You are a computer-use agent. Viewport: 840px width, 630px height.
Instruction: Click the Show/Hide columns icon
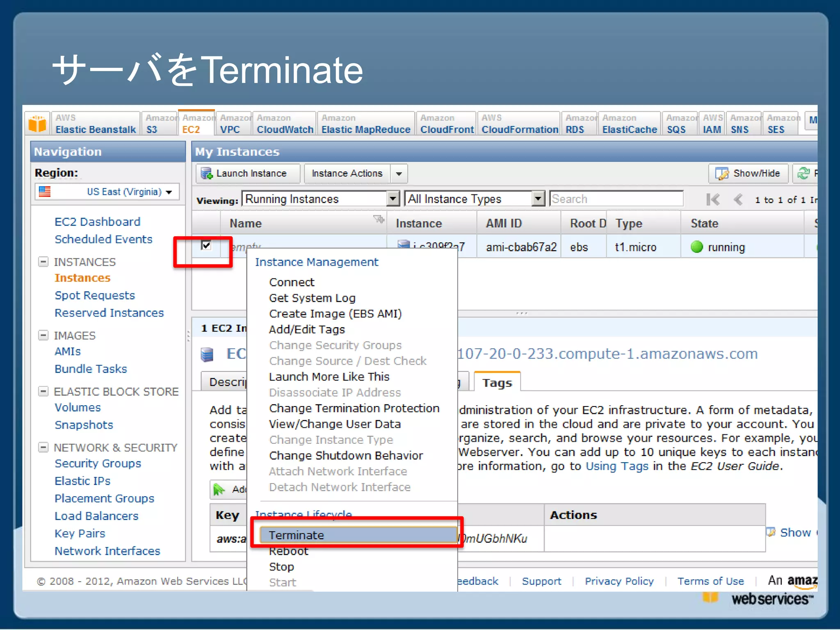click(x=721, y=173)
